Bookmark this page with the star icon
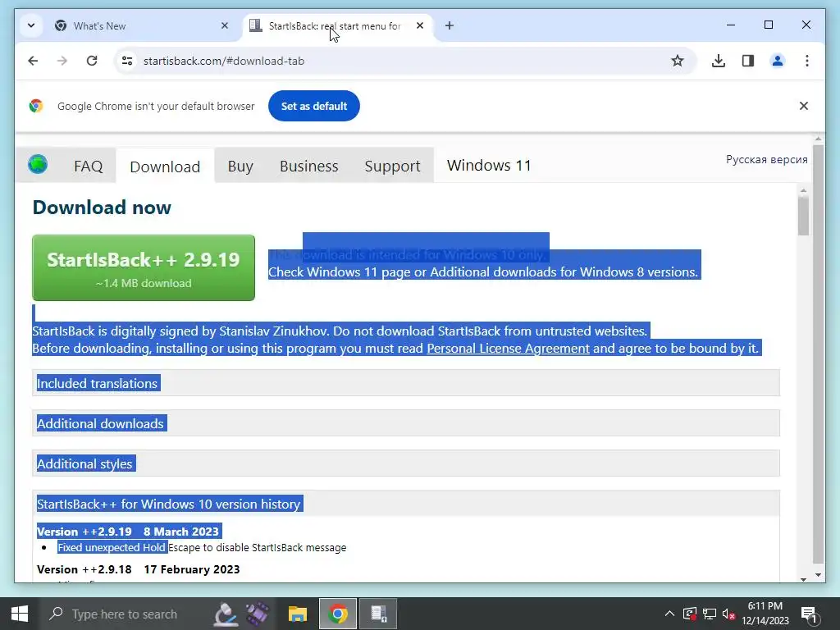The image size is (840, 630). [x=677, y=61]
